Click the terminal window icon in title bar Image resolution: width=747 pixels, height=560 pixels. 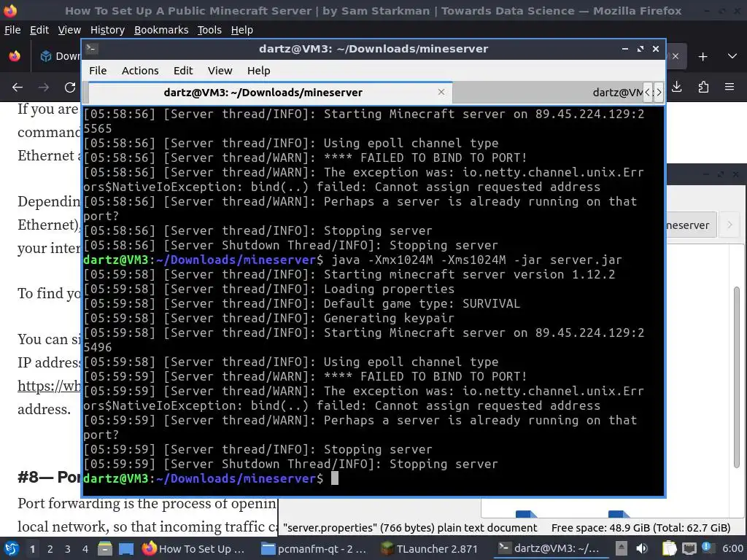92,49
